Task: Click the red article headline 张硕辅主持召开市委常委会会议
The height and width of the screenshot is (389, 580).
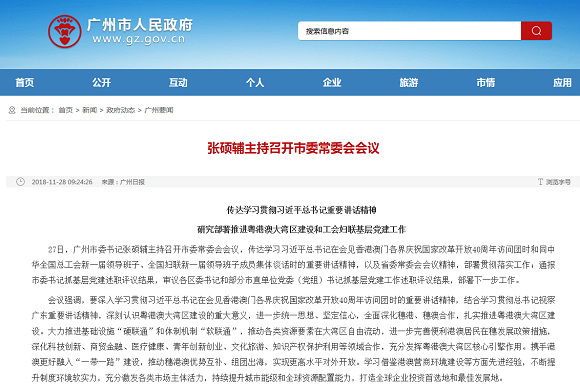Action: pos(293,148)
